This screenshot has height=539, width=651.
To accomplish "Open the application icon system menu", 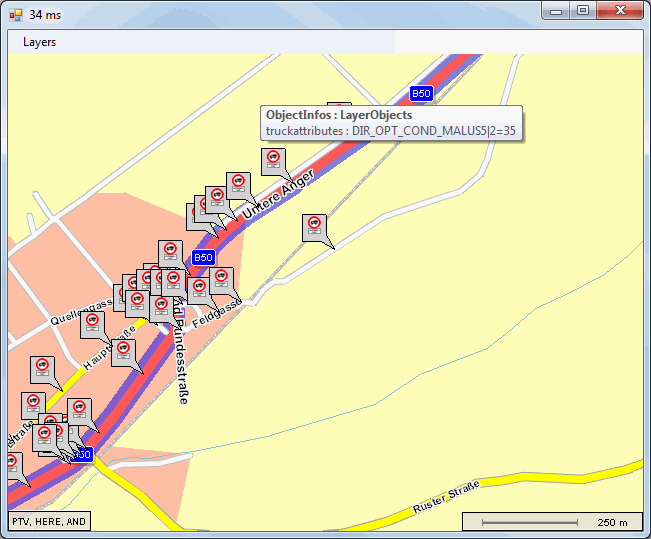I will 15,13.
